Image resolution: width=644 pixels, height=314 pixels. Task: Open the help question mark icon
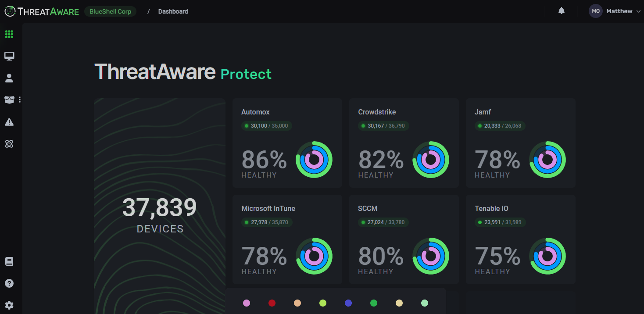9,283
